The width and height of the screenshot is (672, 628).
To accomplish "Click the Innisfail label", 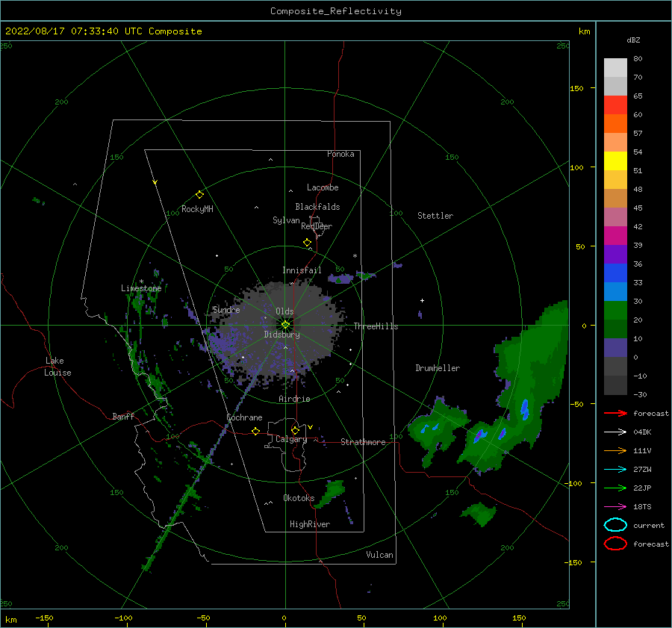I will tap(302, 270).
